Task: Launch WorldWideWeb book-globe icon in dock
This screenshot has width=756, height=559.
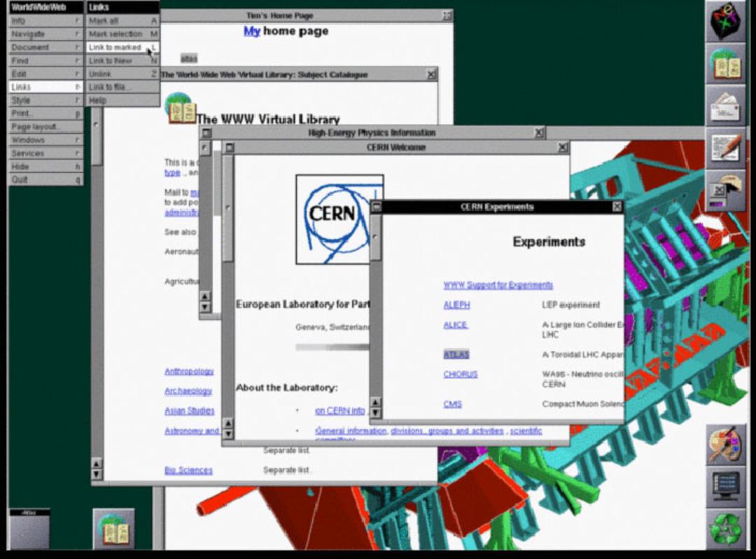Action: click(x=726, y=64)
